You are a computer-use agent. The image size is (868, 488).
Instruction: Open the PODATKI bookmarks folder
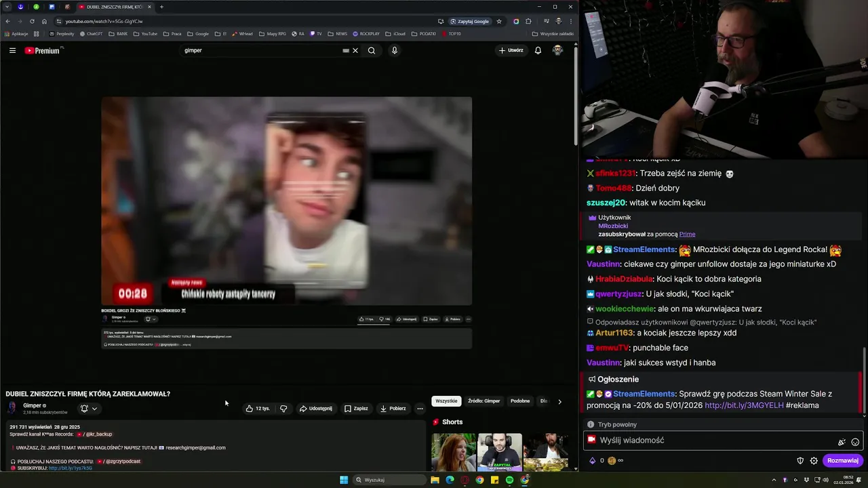424,33
